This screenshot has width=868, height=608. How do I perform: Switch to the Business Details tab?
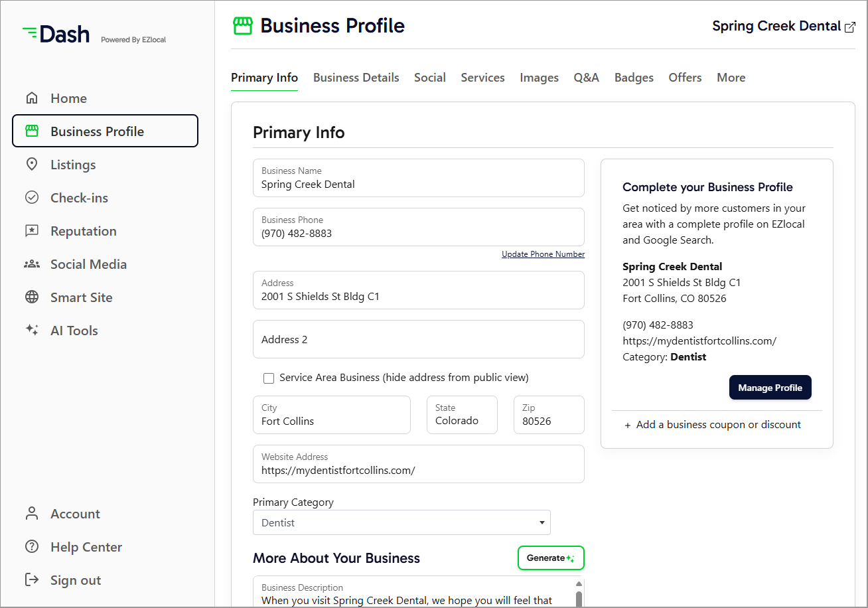point(356,78)
